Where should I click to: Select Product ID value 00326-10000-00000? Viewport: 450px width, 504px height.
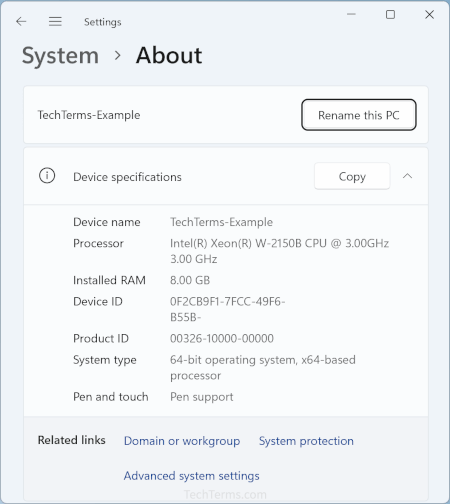[x=222, y=339]
